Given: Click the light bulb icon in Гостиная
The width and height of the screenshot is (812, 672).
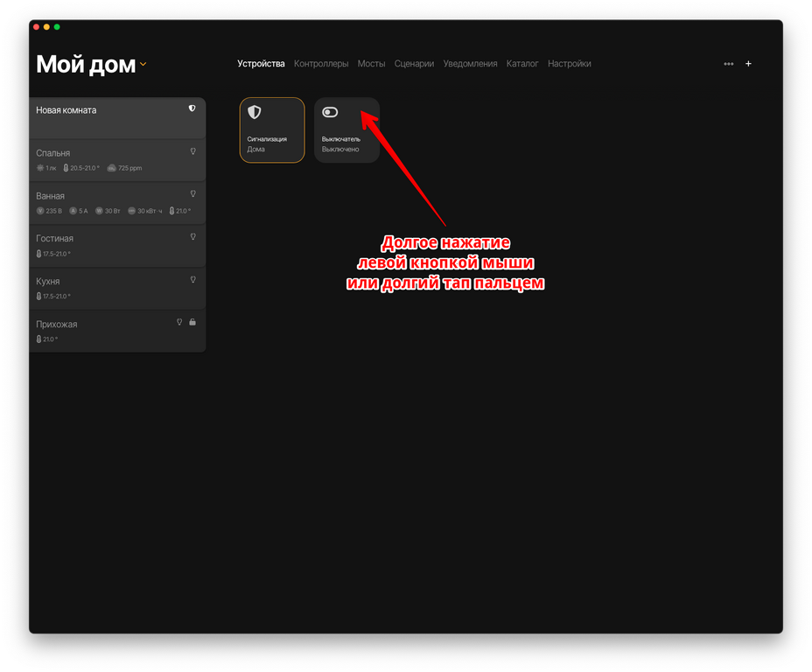Looking at the screenshot, I should (x=193, y=237).
